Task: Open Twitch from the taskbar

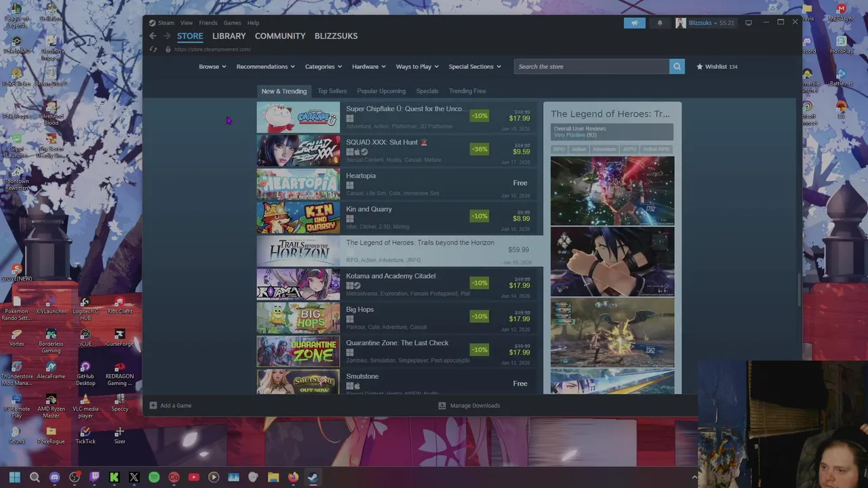Action: [x=95, y=477]
